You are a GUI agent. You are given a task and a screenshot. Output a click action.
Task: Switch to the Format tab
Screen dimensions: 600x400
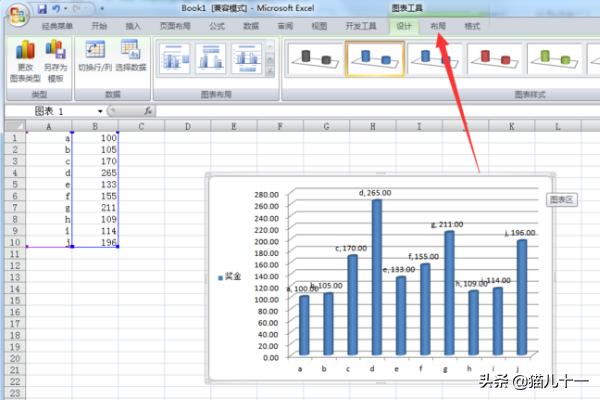point(472,26)
